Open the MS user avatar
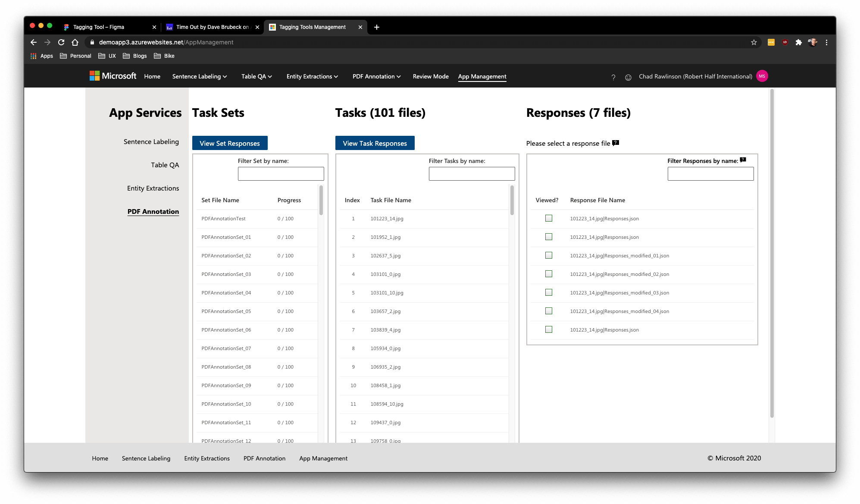The width and height of the screenshot is (860, 504). pos(762,76)
